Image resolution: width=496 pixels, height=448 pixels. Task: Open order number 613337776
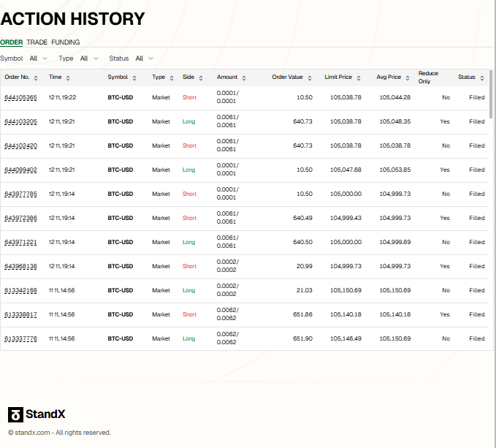(20, 338)
